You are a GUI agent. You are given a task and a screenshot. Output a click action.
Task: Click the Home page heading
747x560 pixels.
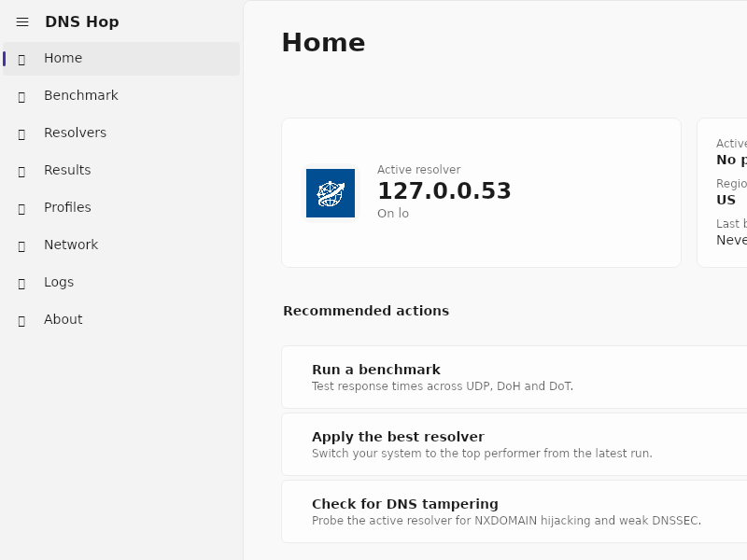pos(323,42)
